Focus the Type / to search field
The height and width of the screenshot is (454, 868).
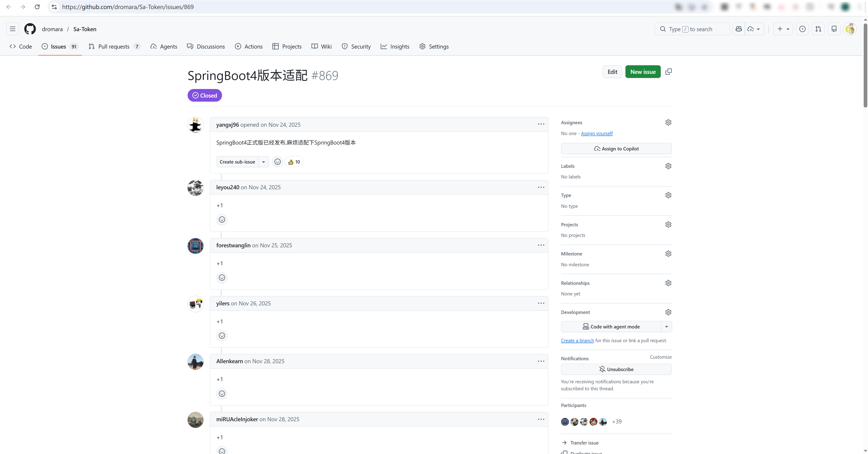692,29
